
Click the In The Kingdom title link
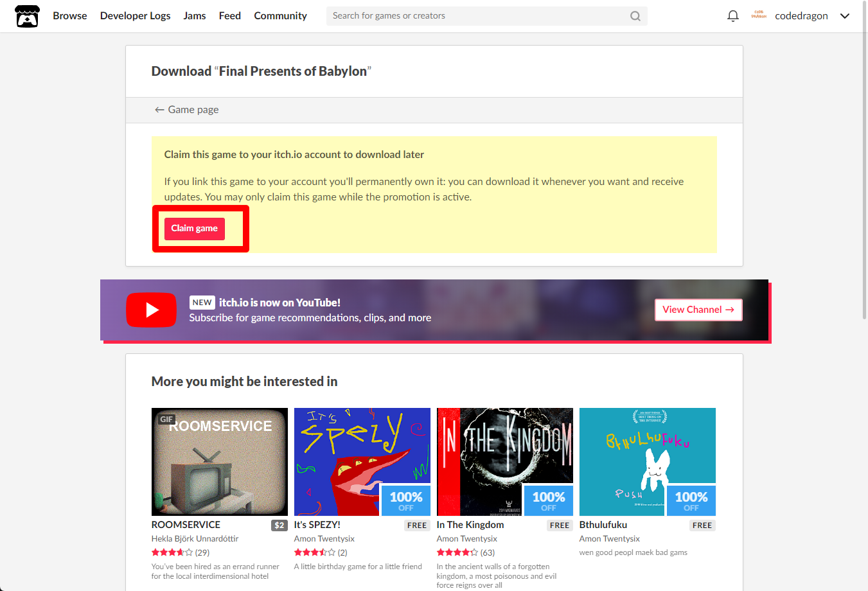[x=470, y=525]
